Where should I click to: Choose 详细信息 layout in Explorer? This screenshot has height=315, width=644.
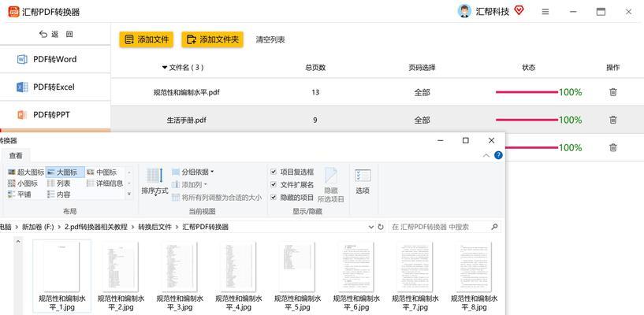click(105, 183)
